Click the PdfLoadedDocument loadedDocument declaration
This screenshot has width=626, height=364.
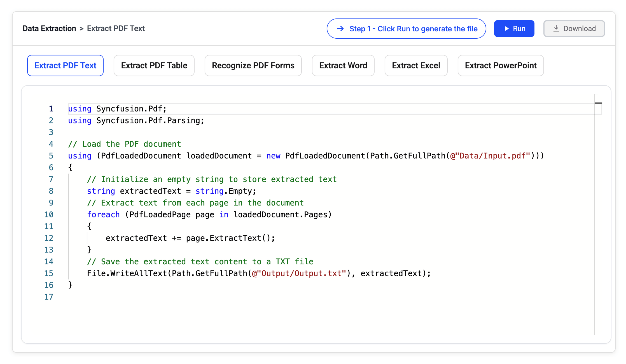[176, 156]
